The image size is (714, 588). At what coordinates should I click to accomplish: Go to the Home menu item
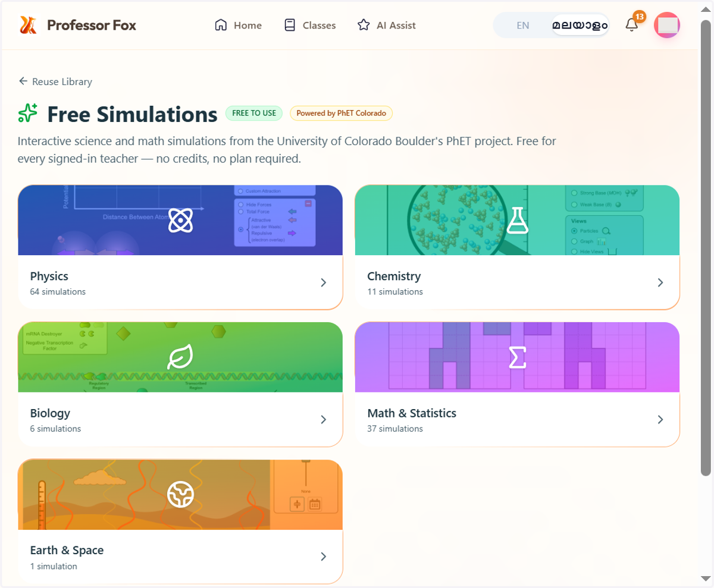239,25
